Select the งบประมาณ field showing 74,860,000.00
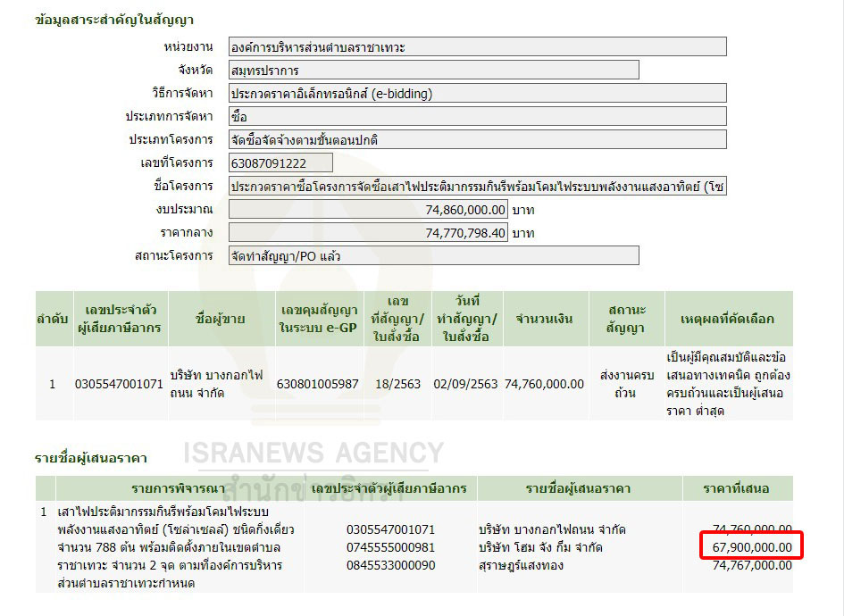The image size is (844, 616). [x=368, y=209]
